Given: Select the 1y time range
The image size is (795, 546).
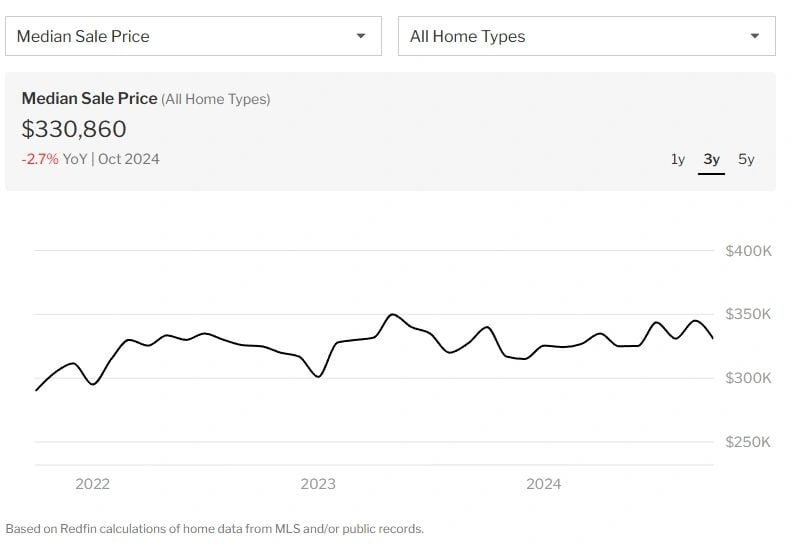Looking at the screenshot, I should click(x=678, y=159).
